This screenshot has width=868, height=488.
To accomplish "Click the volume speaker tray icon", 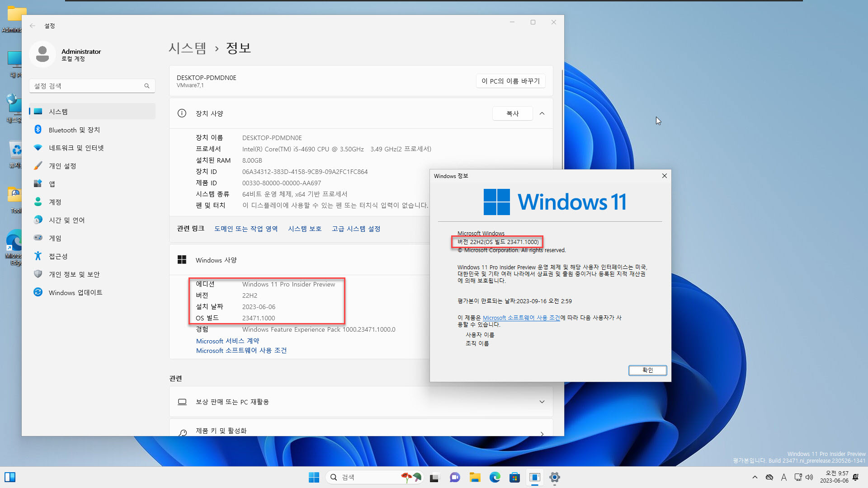I will pos(809,477).
